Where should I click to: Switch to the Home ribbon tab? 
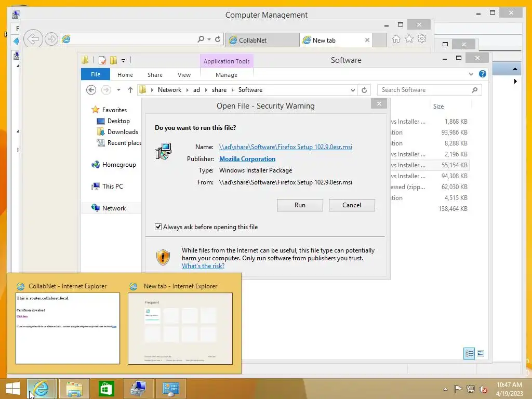pyautogui.click(x=125, y=75)
